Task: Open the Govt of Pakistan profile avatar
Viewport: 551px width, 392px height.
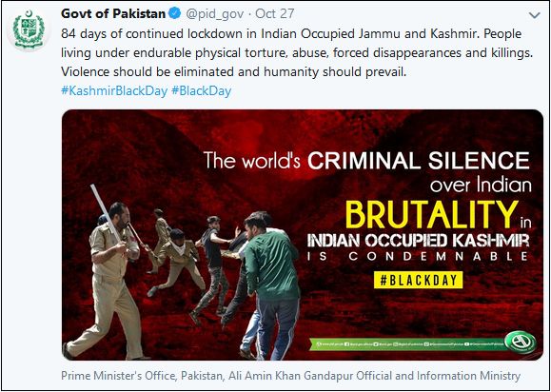Action: [x=29, y=29]
